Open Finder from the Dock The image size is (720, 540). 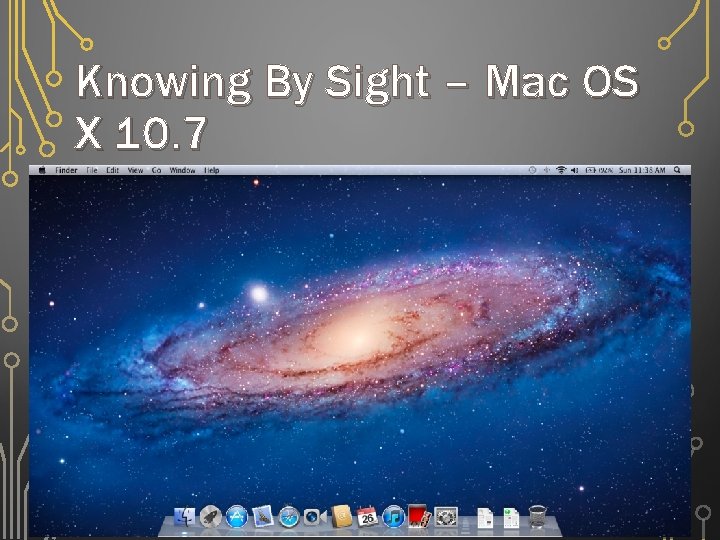click(185, 517)
